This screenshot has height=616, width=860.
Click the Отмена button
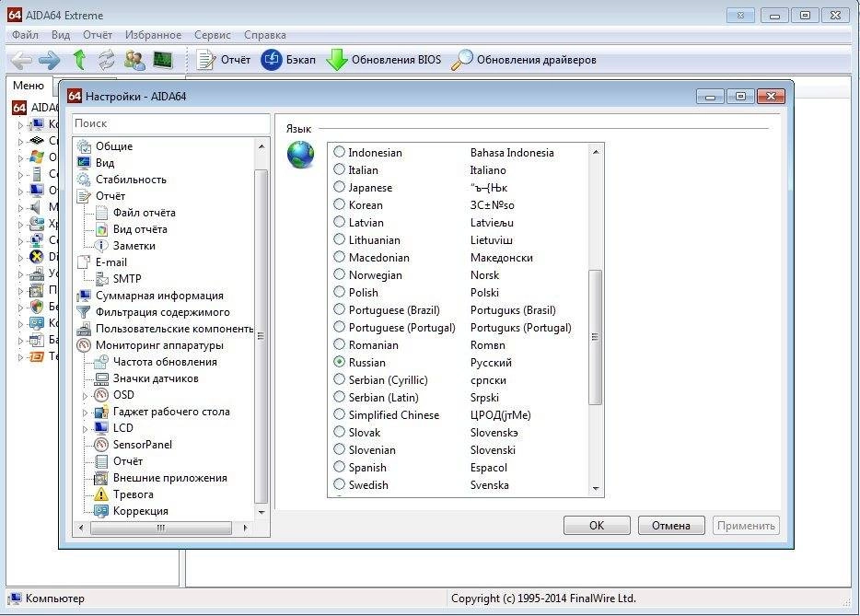tap(670, 526)
